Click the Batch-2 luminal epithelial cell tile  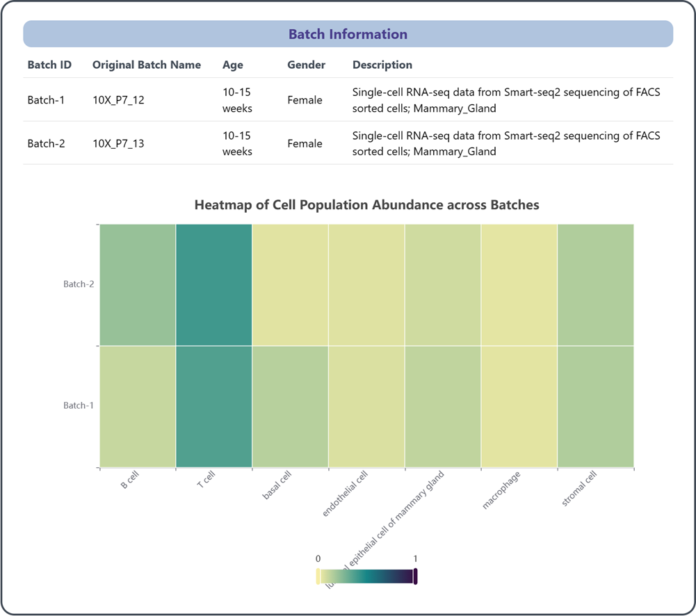442,285
